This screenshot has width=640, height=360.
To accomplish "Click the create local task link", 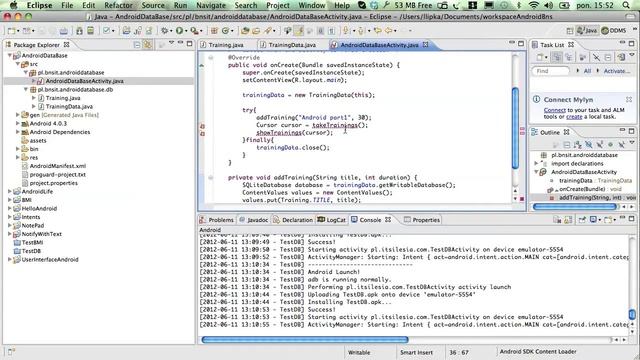I will coord(574,117).
